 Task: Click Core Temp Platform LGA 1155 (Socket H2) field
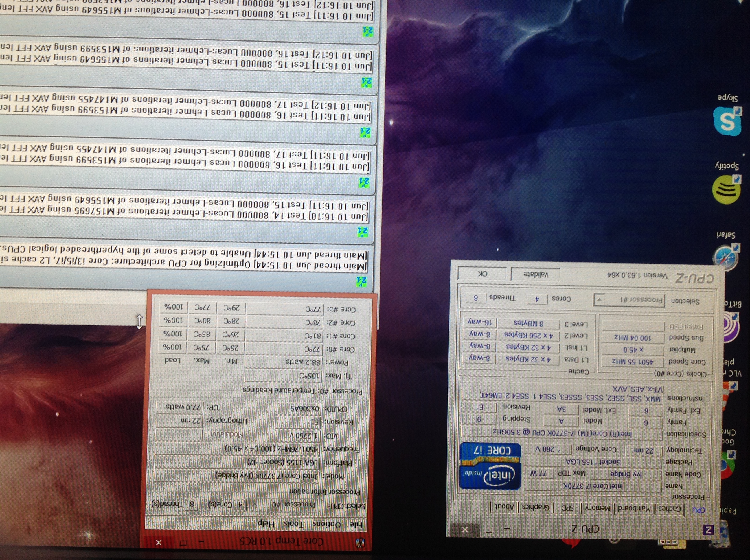click(x=237, y=462)
